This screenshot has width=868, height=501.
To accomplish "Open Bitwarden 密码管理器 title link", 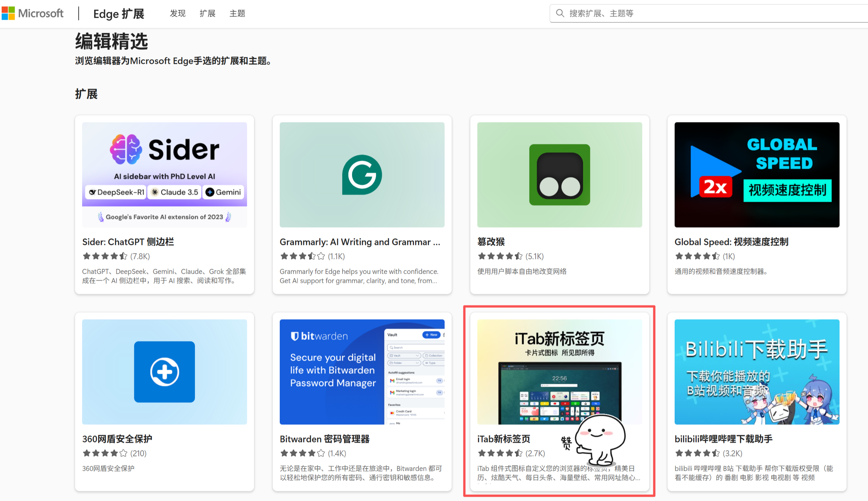I will point(324,439).
